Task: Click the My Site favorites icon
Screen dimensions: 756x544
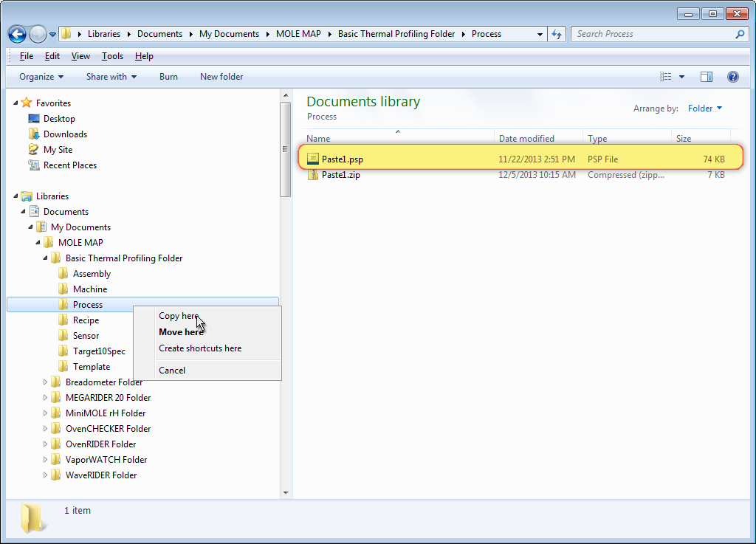Action: pyautogui.click(x=33, y=149)
